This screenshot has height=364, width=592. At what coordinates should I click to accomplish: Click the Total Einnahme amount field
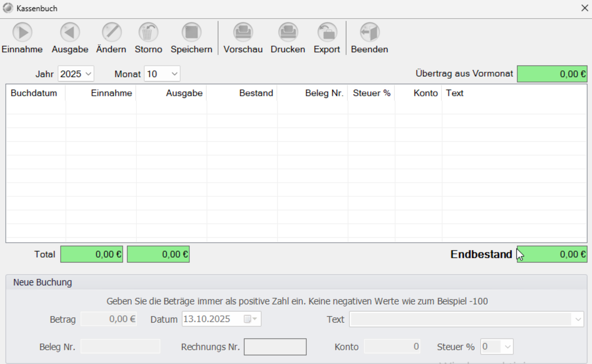pos(91,254)
